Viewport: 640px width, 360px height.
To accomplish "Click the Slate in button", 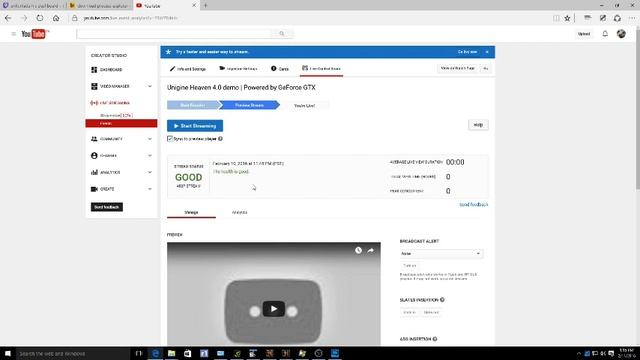I will 409,313.
